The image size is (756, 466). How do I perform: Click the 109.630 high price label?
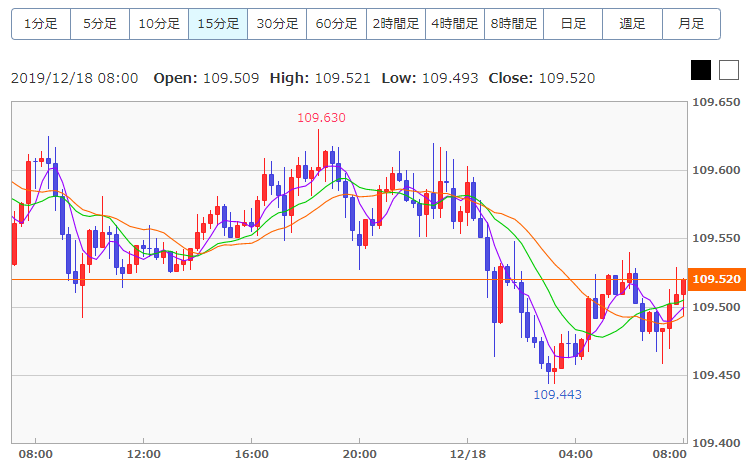[321, 118]
